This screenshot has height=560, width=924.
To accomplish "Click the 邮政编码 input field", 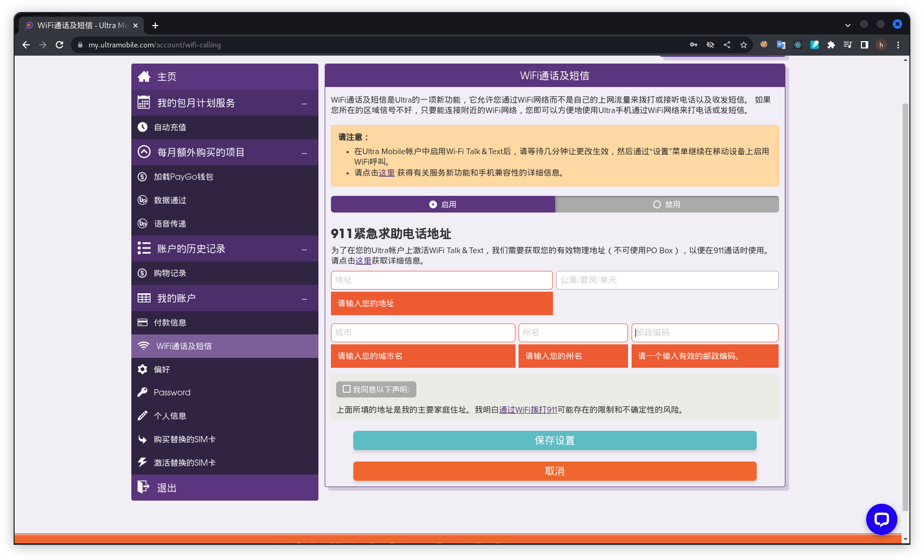I will point(705,332).
